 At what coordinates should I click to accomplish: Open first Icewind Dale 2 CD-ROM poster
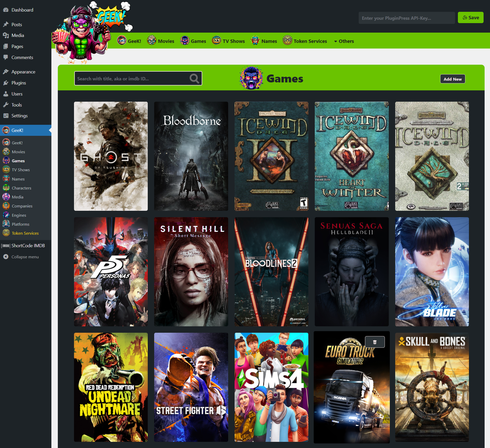coord(432,156)
